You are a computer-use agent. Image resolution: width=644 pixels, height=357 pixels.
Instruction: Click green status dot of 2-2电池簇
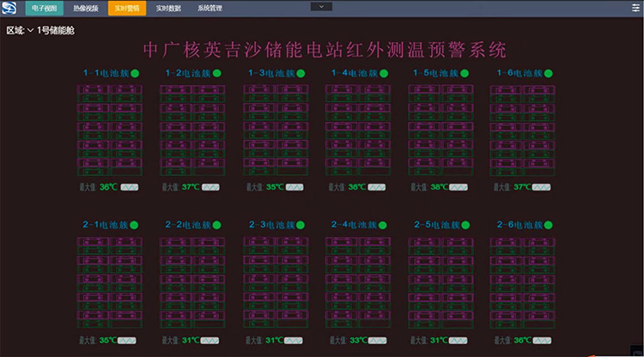(x=217, y=226)
